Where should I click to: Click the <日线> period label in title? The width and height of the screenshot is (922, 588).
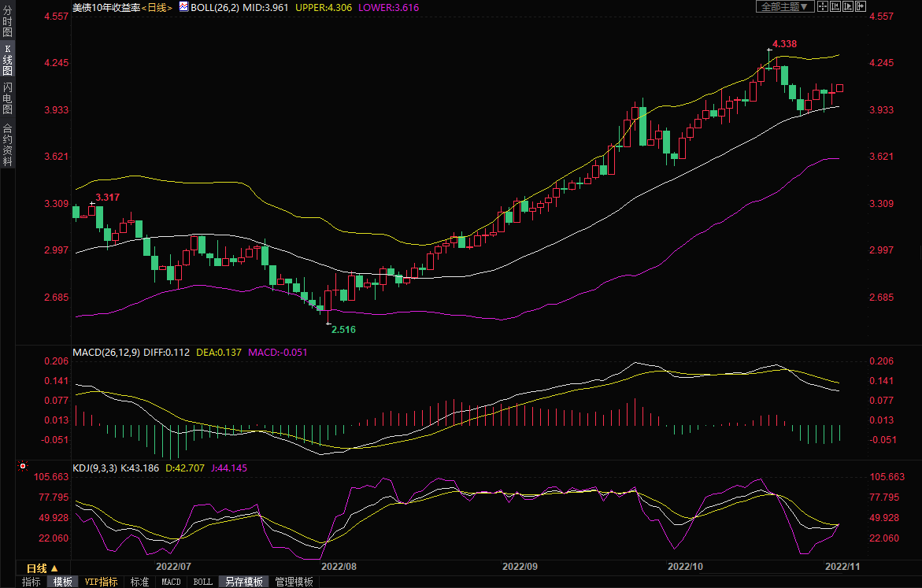(156, 6)
